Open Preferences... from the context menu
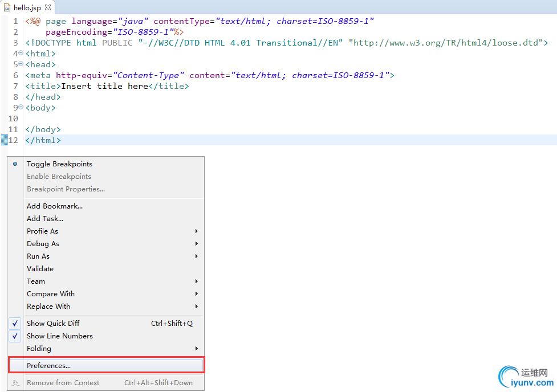 click(x=106, y=365)
